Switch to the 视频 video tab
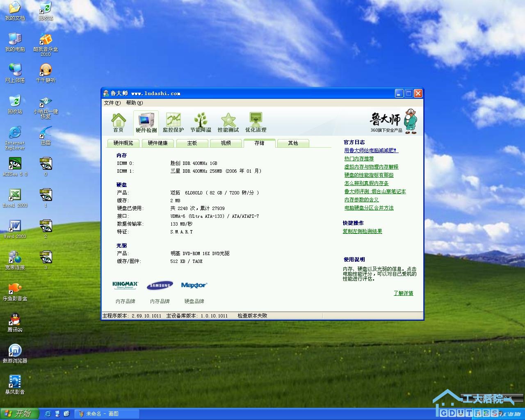The image size is (525, 420). click(x=226, y=143)
